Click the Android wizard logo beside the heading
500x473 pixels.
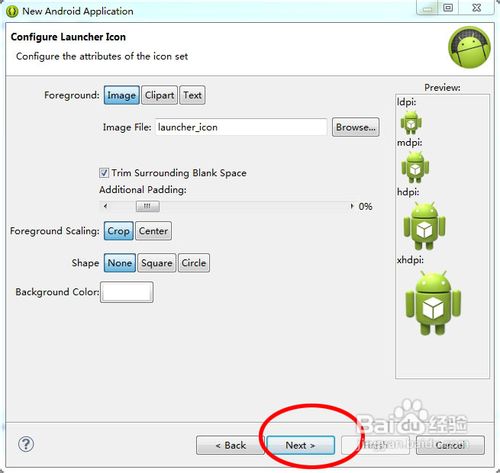[x=469, y=47]
